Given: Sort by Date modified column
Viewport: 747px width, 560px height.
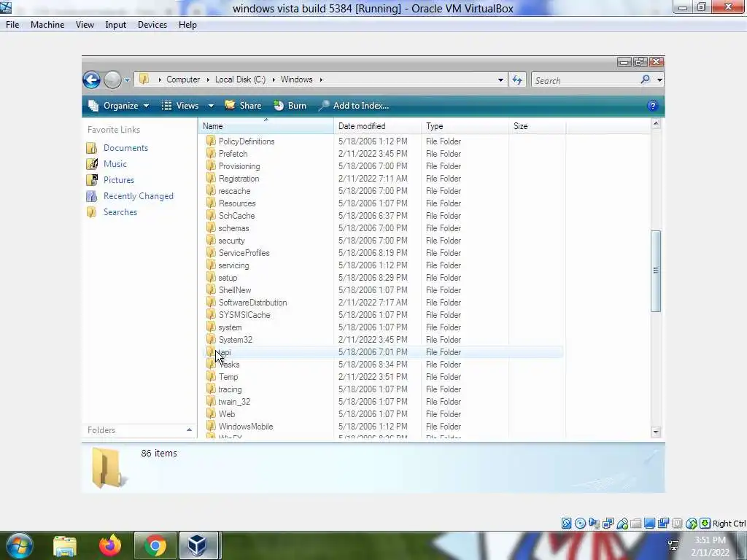Looking at the screenshot, I should (x=377, y=126).
